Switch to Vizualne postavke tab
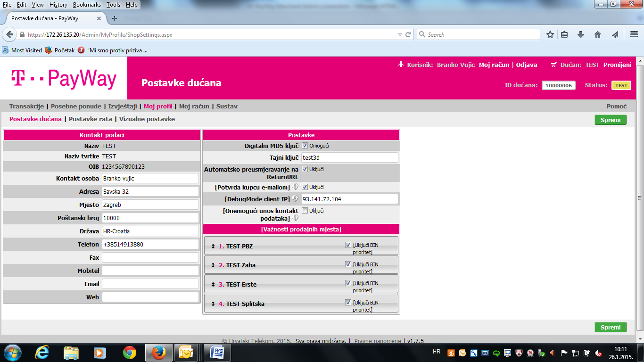644x362 pixels. coord(147,119)
